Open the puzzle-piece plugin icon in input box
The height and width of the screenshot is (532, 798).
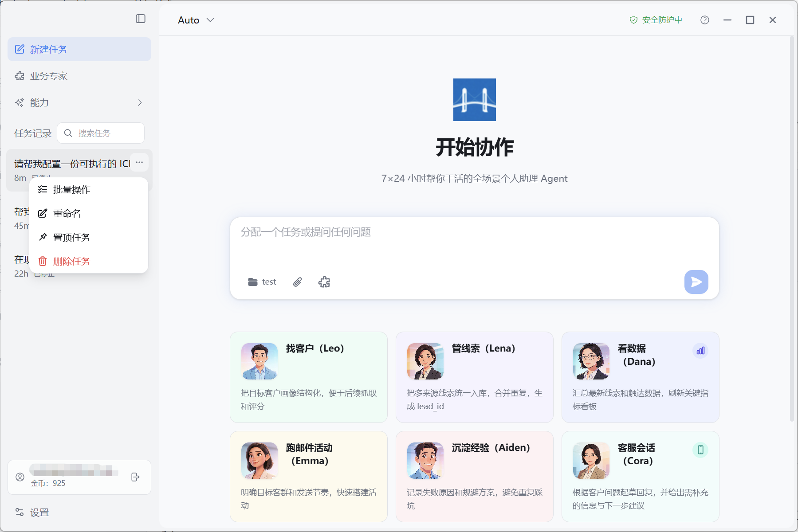(324, 282)
